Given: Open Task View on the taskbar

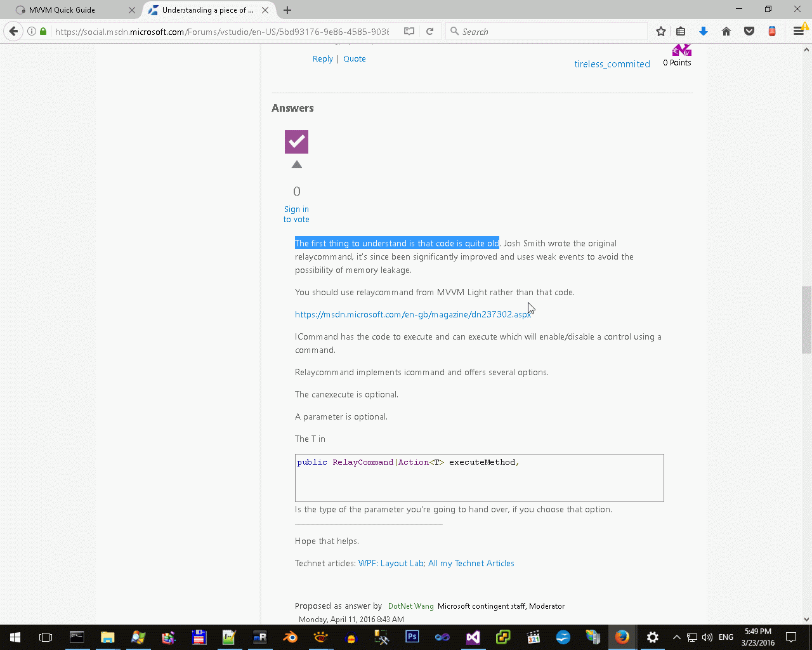Looking at the screenshot, I should coord(46,637).
